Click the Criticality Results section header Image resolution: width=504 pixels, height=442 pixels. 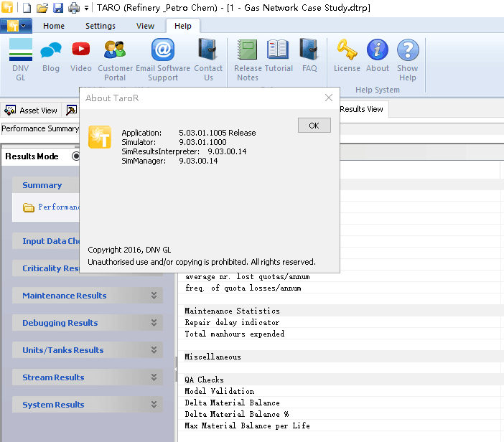tap(46, 268)
